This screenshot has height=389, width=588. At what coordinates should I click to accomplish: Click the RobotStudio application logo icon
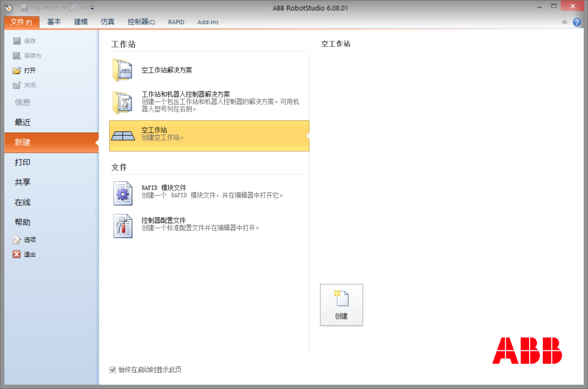8,8
